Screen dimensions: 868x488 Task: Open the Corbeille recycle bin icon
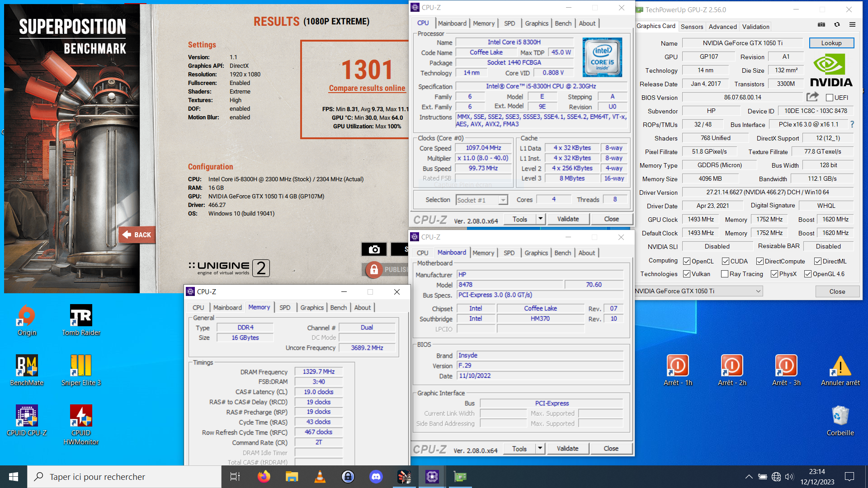(x=840, y=421)
